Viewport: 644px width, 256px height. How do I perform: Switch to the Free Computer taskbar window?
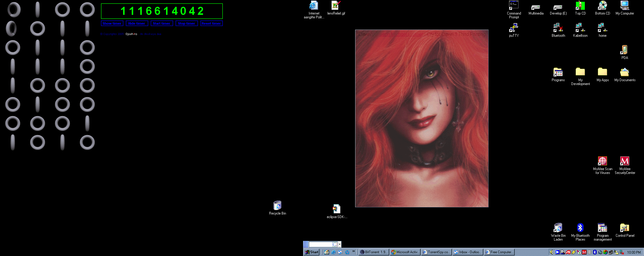[x=499, y=252]
